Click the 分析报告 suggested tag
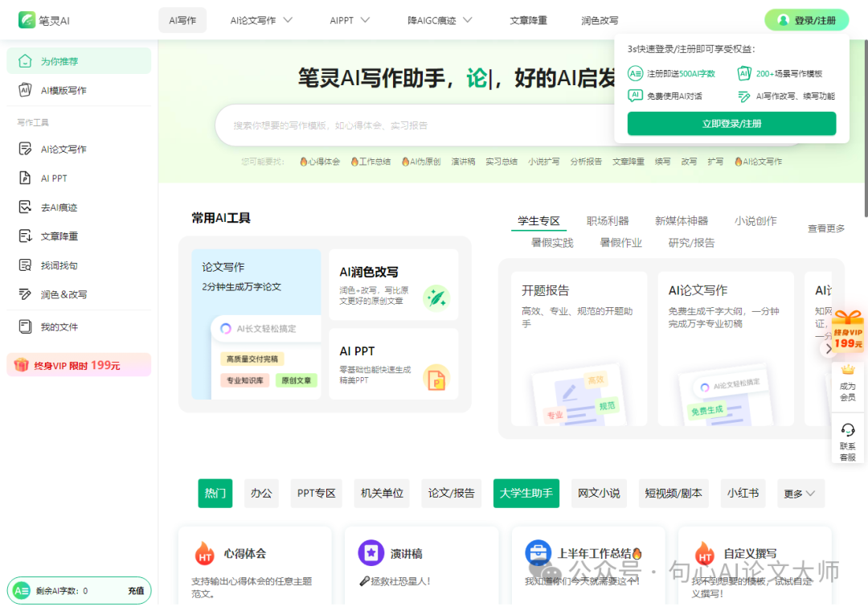 [586, 161]
